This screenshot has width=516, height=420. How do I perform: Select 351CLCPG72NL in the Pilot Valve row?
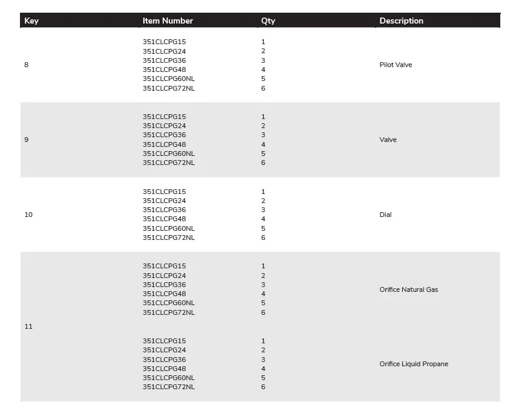pos(169,88)
